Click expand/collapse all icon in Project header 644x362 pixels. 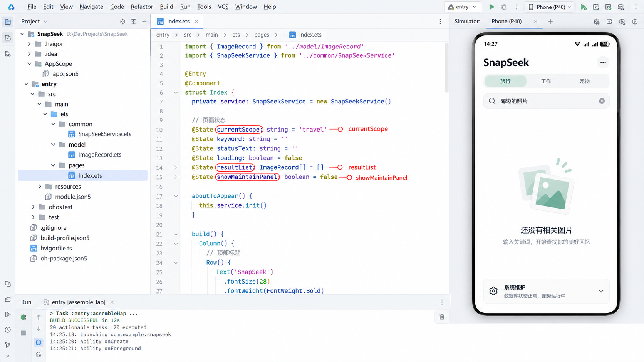[x=133, y=22]
